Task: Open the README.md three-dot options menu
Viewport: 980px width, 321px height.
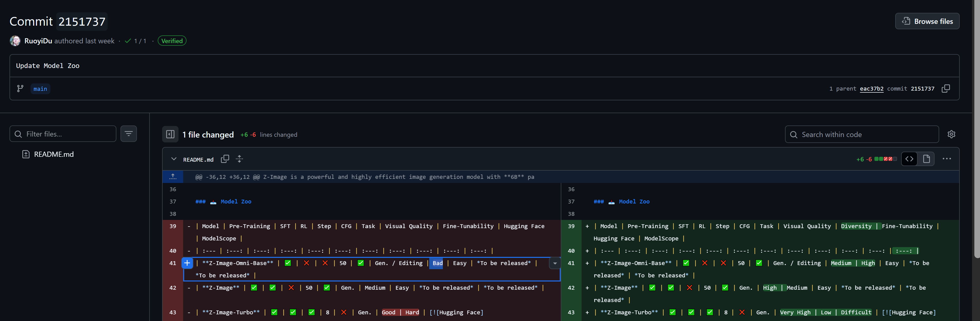Action: coord(947,159)
